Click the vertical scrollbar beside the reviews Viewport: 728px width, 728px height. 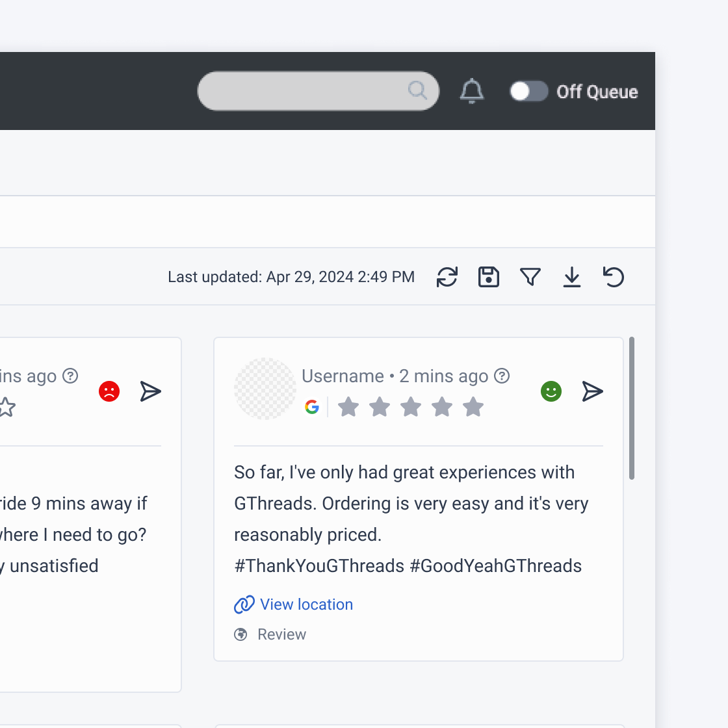coord(632,408)
